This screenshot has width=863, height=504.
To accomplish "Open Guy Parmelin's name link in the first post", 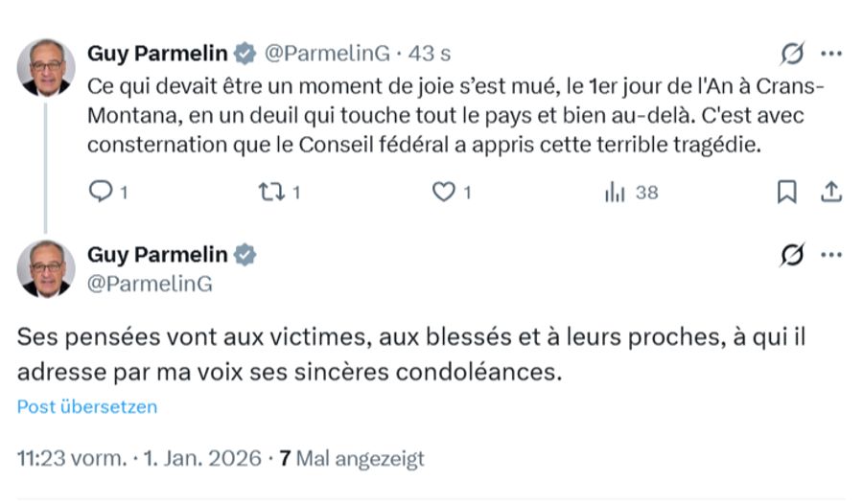I will tap(158, 53).
